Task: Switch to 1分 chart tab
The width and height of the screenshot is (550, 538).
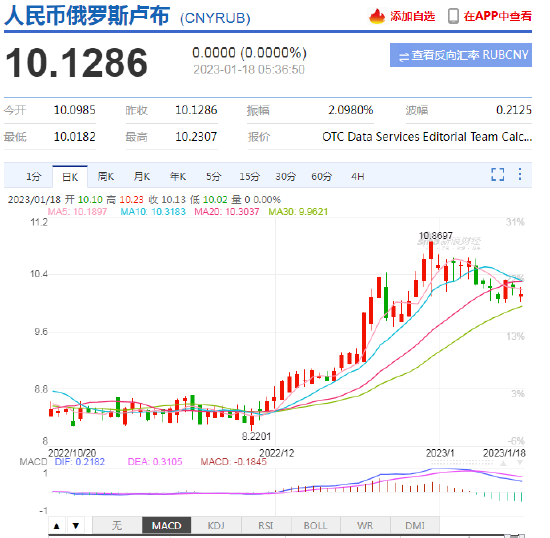Action: click(34, 176)
